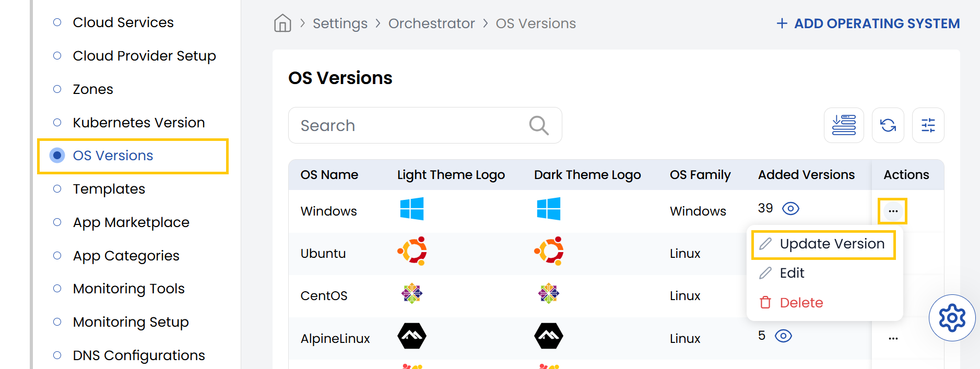The height and width of the screenshot is (369, 980).
Task: Click Linux family cell in Ubuntu row
Action: [685, 254]
